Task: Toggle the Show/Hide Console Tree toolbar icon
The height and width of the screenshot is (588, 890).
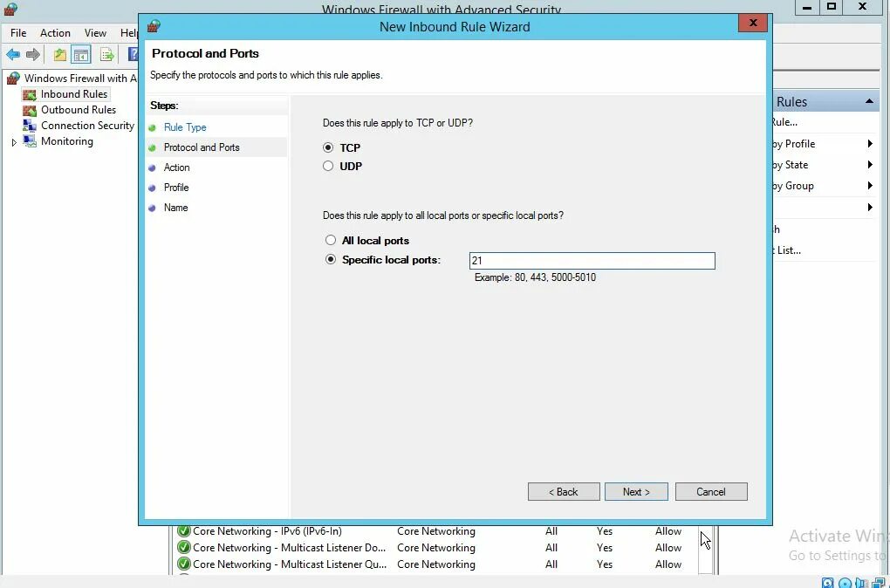Action: (x=81, y=54)
